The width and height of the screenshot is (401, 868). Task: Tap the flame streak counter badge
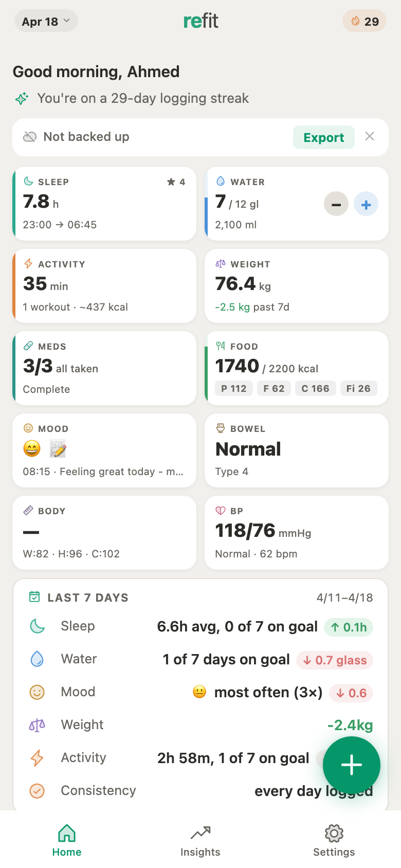(364, 22)
